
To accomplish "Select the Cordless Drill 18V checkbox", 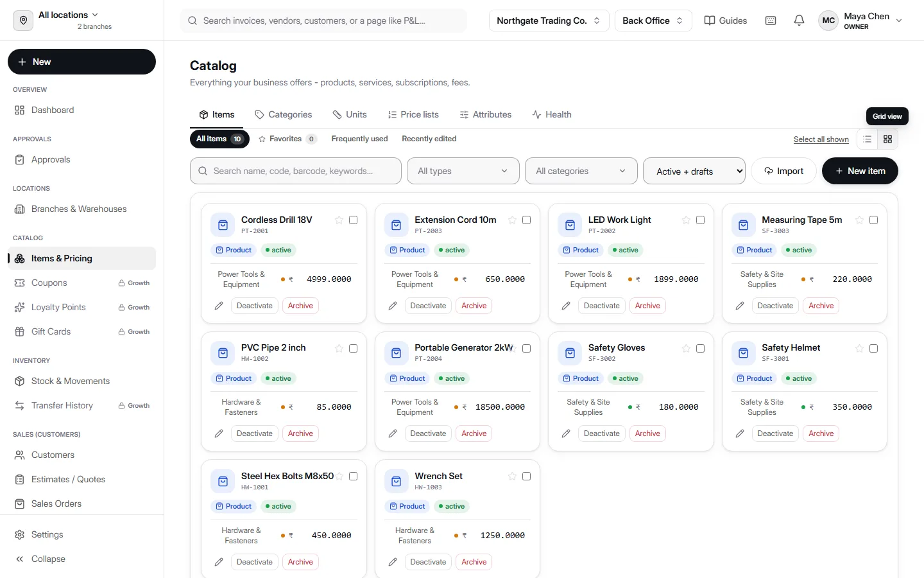I will coord(353,220).
